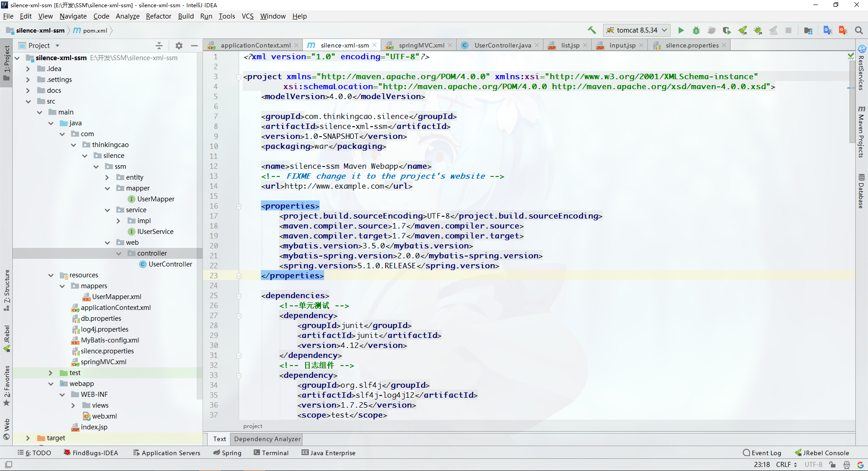
Task: Open the JRebel Console
Action: 822,453
